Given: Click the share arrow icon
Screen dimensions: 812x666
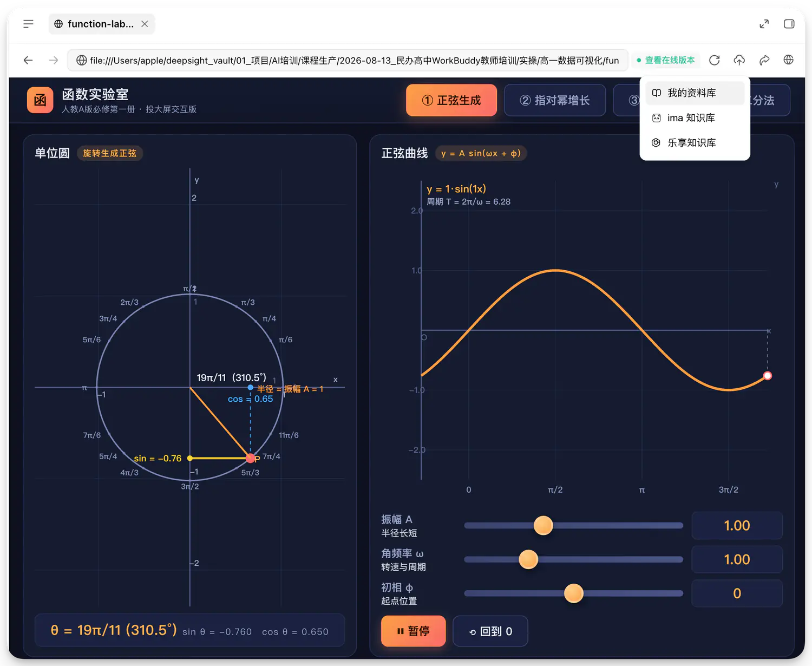Looking at the screenshot, I should [x=764, y=60].
